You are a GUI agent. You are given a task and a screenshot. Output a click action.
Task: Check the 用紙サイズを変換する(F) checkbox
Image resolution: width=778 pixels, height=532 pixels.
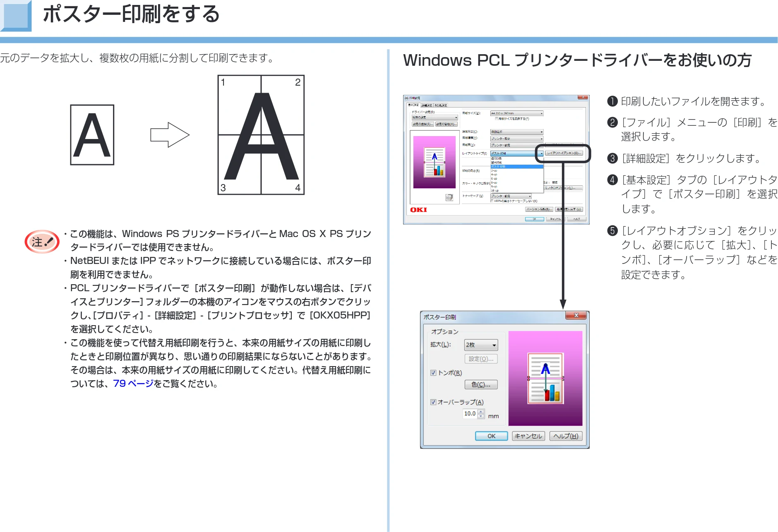pos(496,119)
